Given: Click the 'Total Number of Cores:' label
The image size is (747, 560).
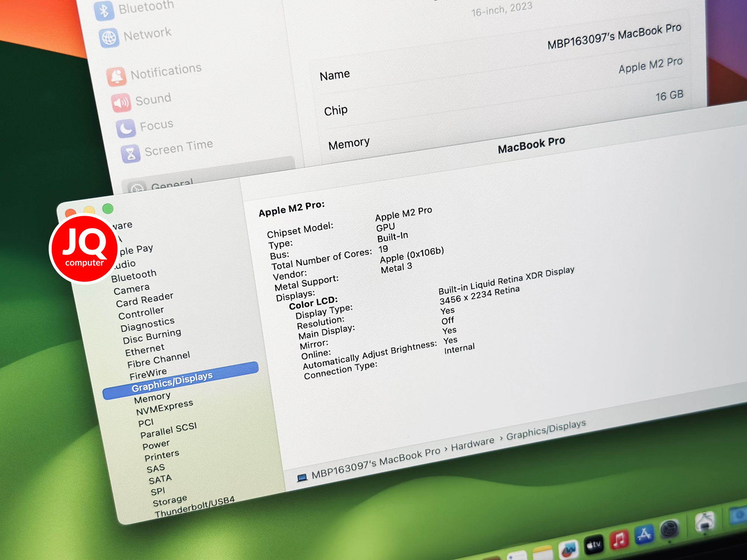Looking at the screenshot, I should point(322,259).
